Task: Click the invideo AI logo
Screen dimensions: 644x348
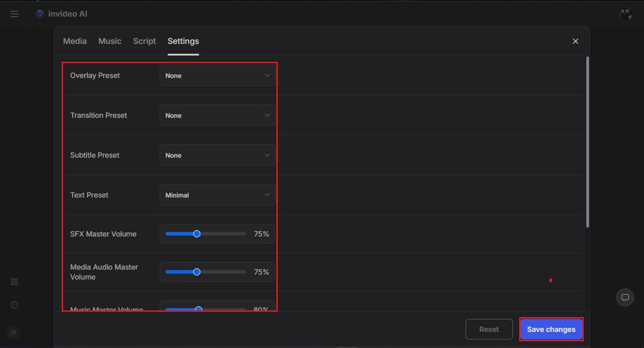Action: pyautogui.click(x=62, y=14)
